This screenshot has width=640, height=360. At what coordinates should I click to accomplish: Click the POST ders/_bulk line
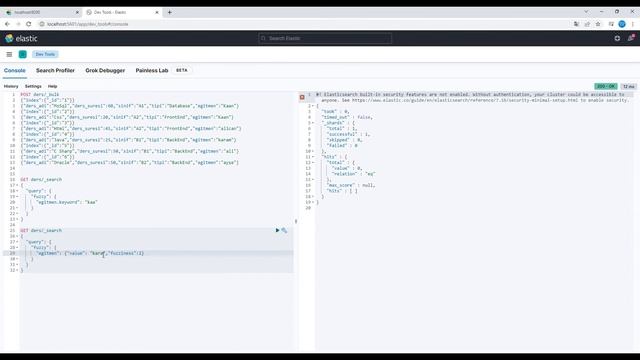pyautogui.click(x=40, y=95)
